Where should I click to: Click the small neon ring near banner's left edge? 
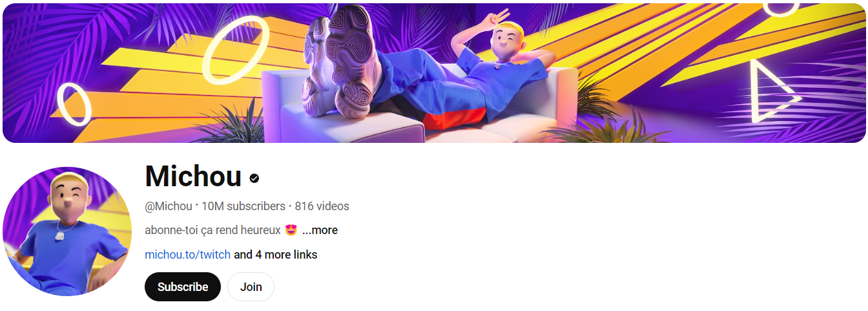(74, 104)
